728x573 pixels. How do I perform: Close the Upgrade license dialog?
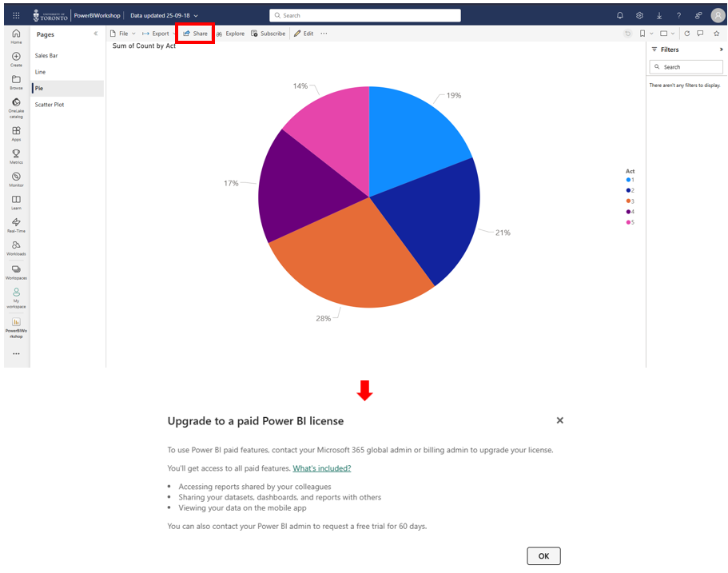pos(560,420)
